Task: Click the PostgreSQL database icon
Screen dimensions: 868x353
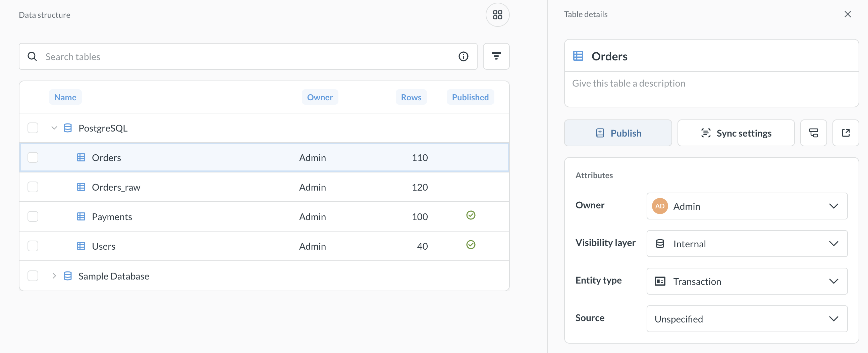Action: click(x=68, y=128)
